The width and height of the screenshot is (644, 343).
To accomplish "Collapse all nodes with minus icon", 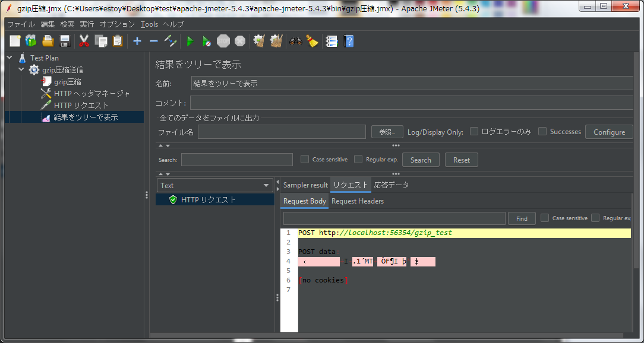I will pos(154,41).
